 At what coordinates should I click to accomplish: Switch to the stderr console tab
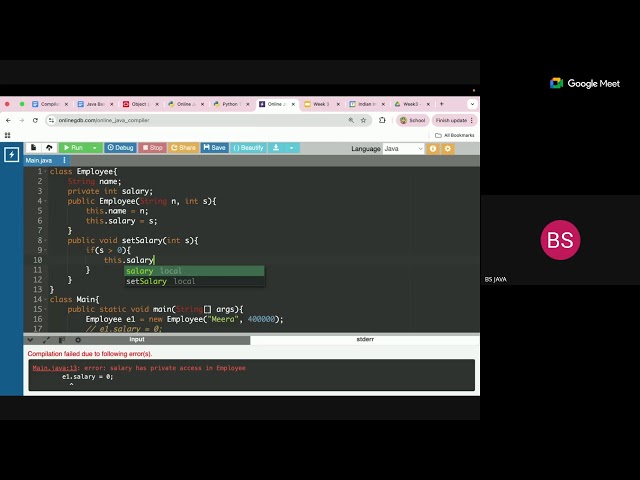pos(365,340)
